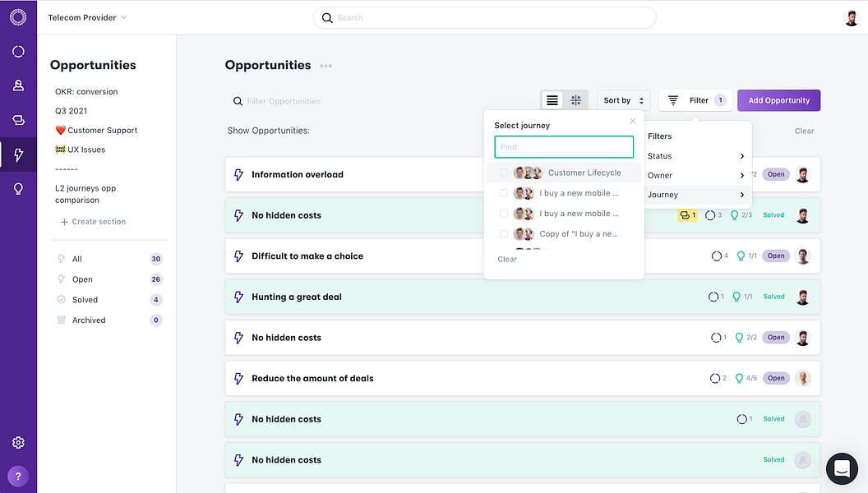
Task: Click the solutions bulb icon on Hunting a great deal
Action: point(736,297)
